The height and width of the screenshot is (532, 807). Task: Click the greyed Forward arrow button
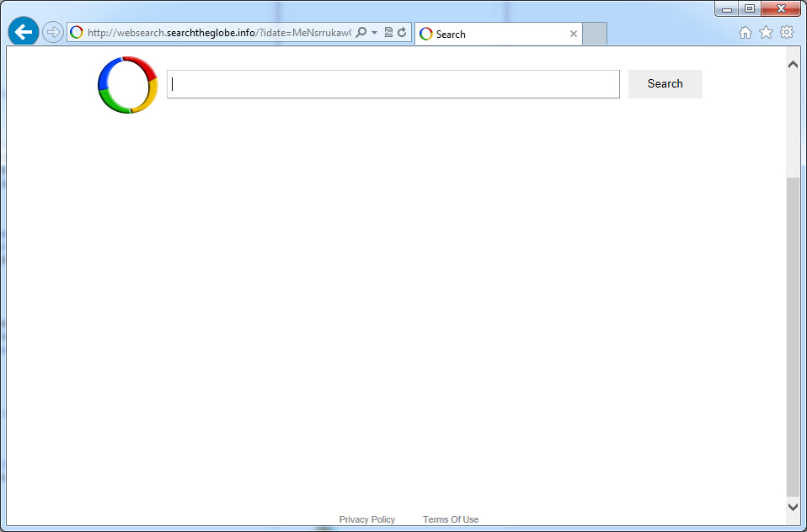(52, 33)
